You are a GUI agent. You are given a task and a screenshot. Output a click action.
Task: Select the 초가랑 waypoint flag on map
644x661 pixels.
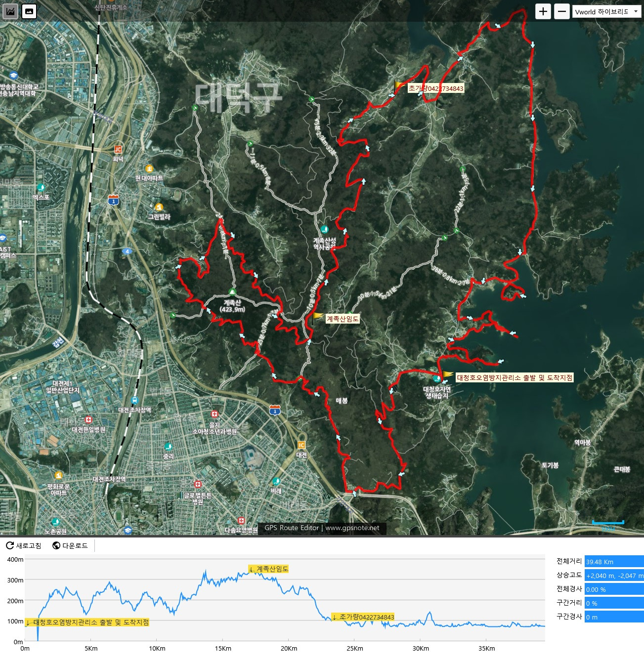point(399,87)
